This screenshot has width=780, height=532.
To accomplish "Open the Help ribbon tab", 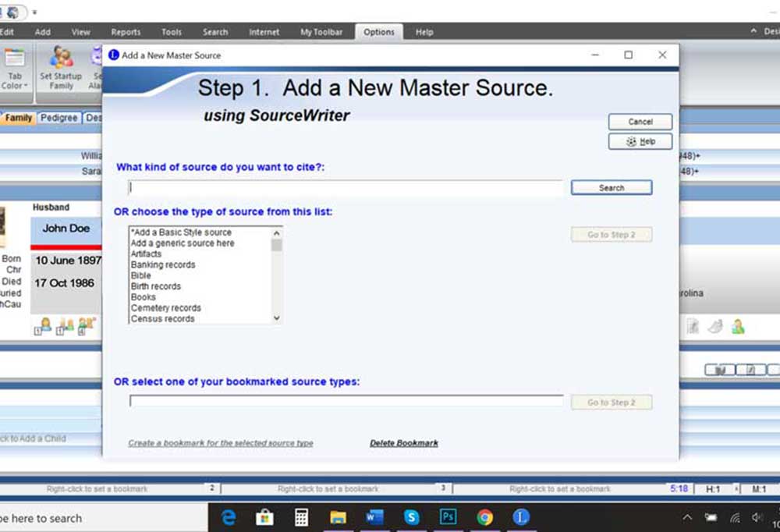I will pos(424,32).
